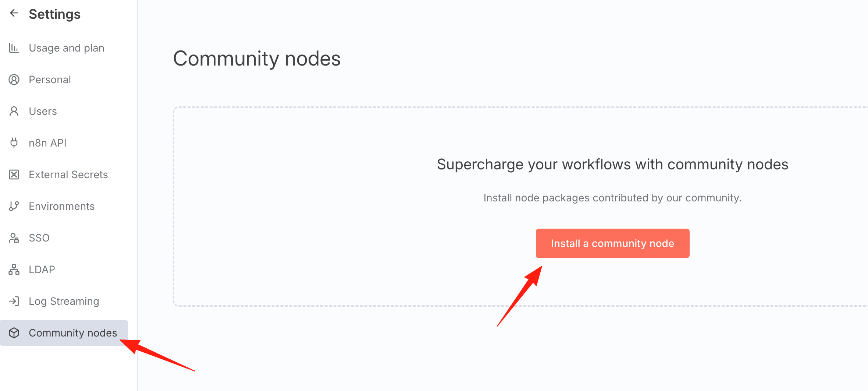This screenshot has width=868, height=391.
Task: Click the Environments branch icon
Action: (14, 206)
